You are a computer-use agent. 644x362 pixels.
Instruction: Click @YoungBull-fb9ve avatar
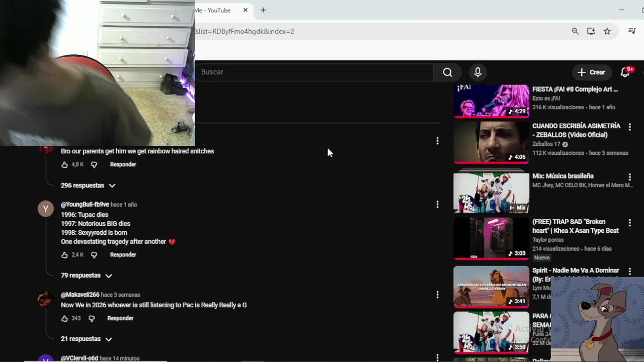(x=46, y=209)
